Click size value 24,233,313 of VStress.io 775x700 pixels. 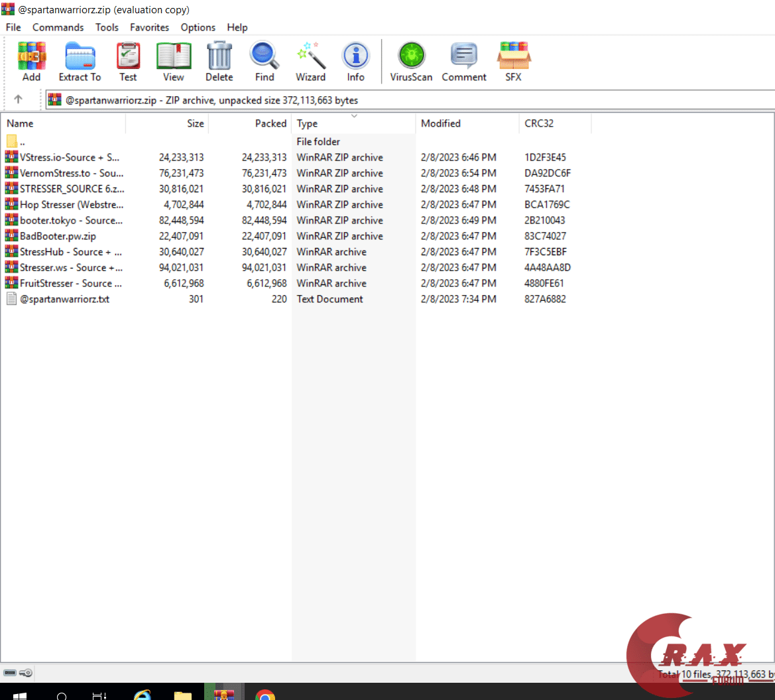coord(182,157)
